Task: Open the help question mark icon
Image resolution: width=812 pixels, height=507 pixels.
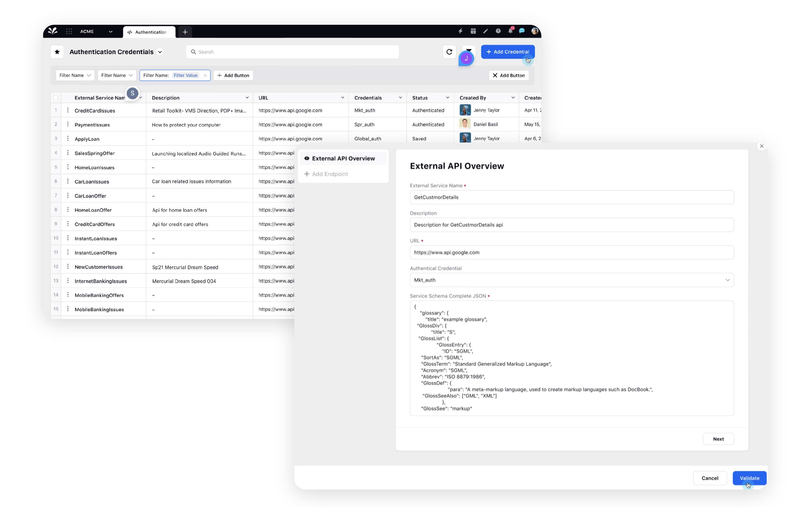Action: pyautogui.click(x=498, y=31)
